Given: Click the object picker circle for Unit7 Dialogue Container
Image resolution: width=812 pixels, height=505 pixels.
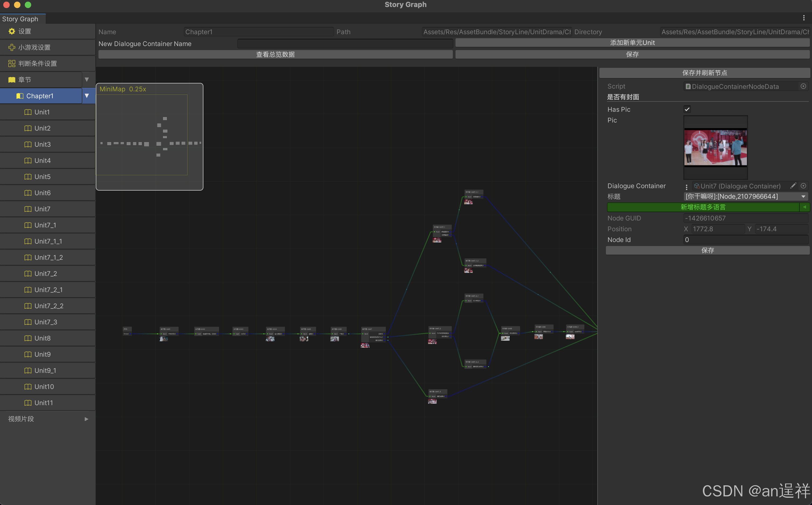Looking at the screenshot, I should [x=803, y=186].
